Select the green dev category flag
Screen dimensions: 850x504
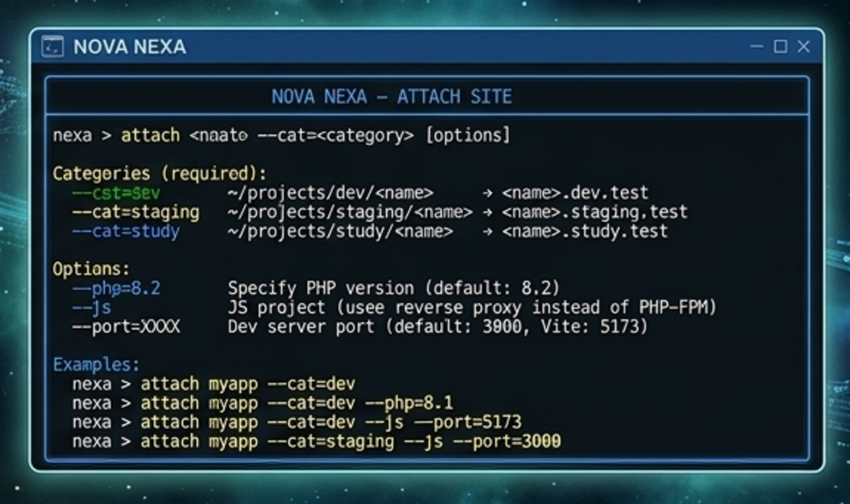point(116,192)
